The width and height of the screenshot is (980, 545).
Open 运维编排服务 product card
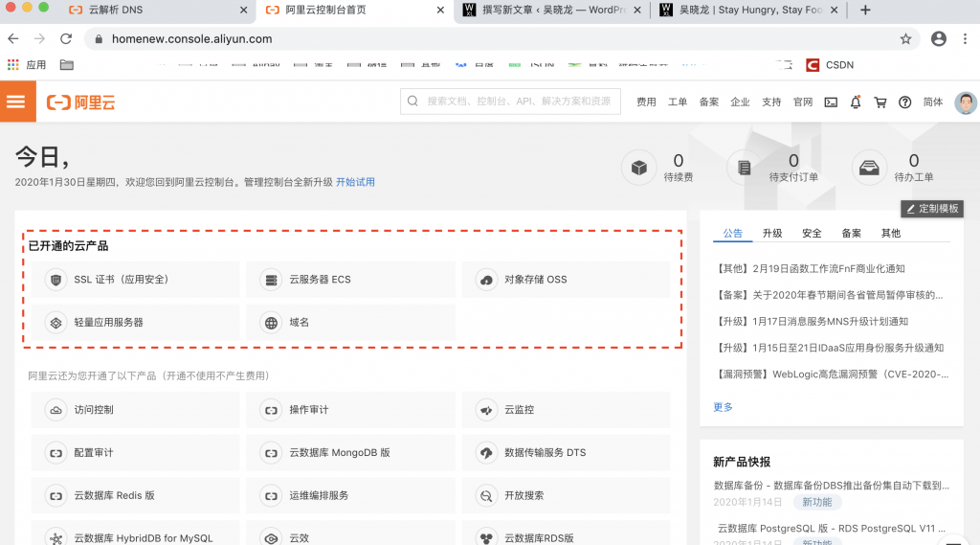point(350,495)
